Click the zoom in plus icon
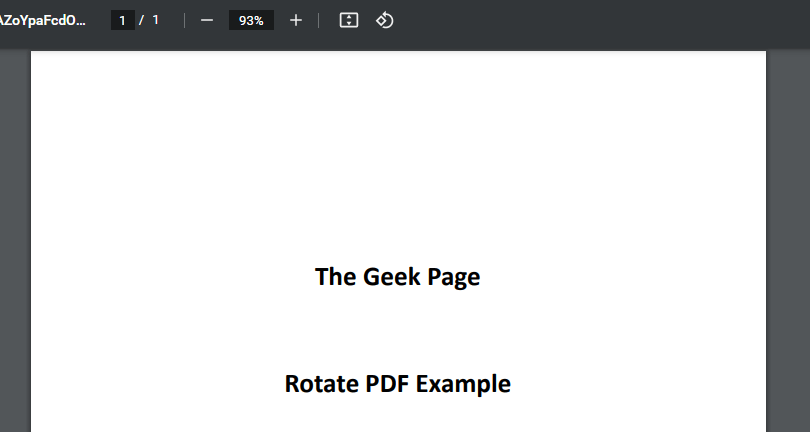Image resolution: width=810 pixels, height=432 pixels. pos(295,20)
